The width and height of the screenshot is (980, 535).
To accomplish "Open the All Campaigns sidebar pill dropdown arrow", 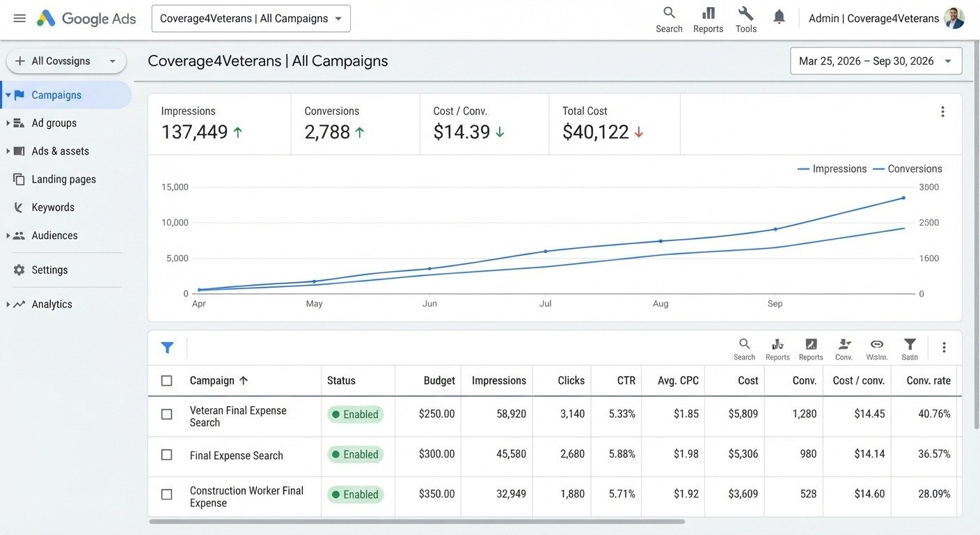I will click(x=112, y=61).
